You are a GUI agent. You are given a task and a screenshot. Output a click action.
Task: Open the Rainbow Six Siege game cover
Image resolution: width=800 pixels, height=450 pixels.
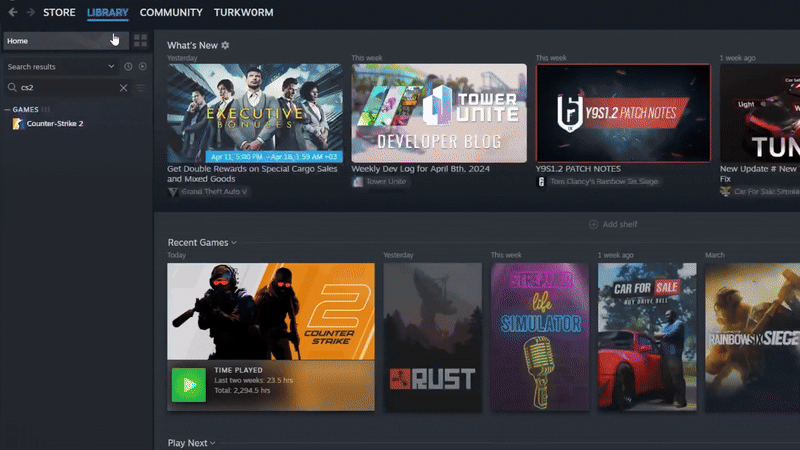[753, 337]
